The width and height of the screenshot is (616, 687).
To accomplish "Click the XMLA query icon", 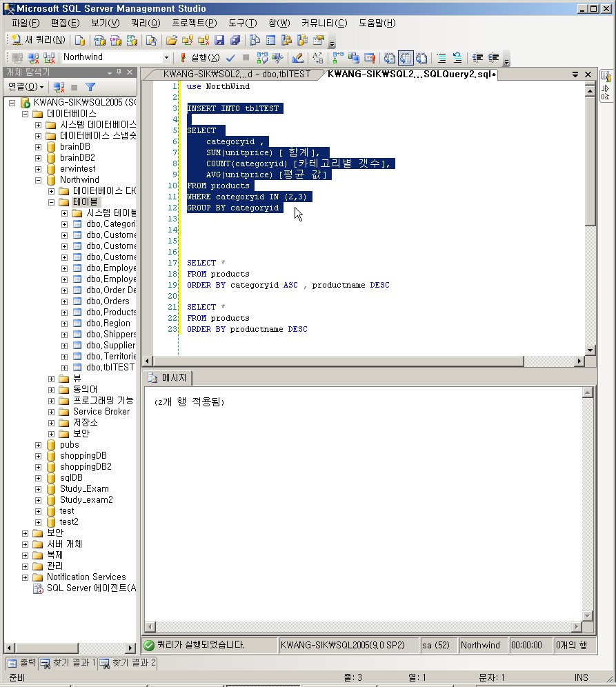I will pyautogui.click(x=132, y=40).
